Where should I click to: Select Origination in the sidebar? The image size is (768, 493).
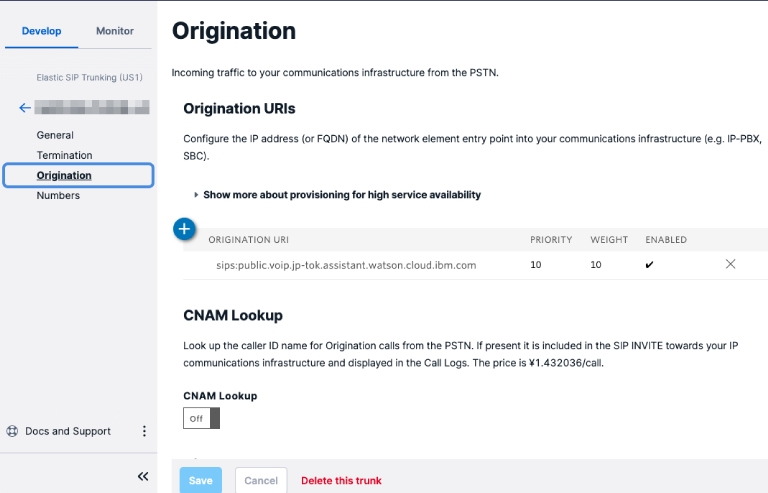64,175
